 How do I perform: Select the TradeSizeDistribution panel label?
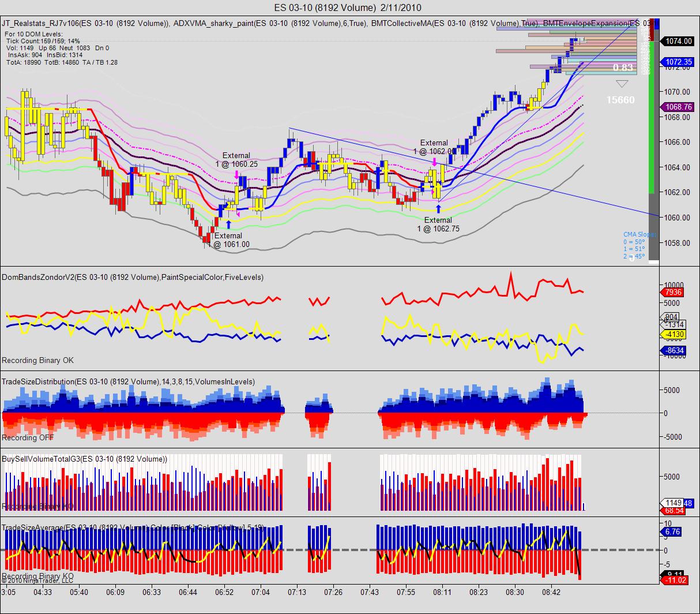(128, 381)
